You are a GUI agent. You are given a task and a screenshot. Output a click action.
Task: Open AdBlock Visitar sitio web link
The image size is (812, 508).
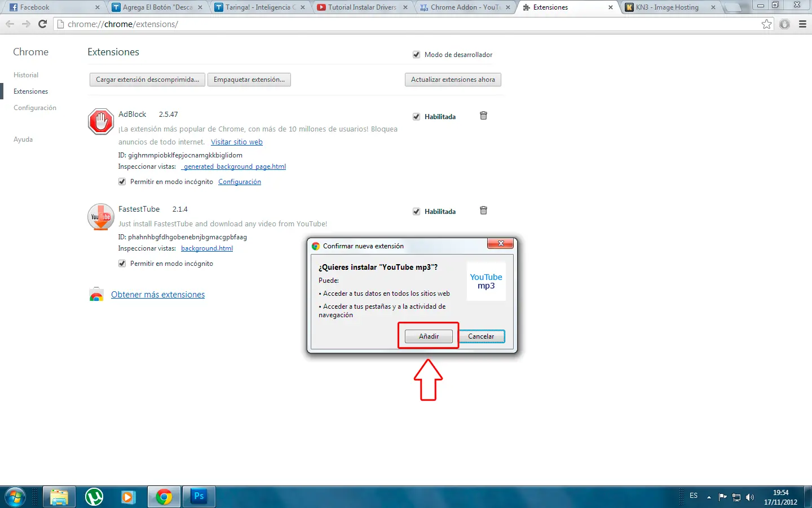tap(237, 142)
